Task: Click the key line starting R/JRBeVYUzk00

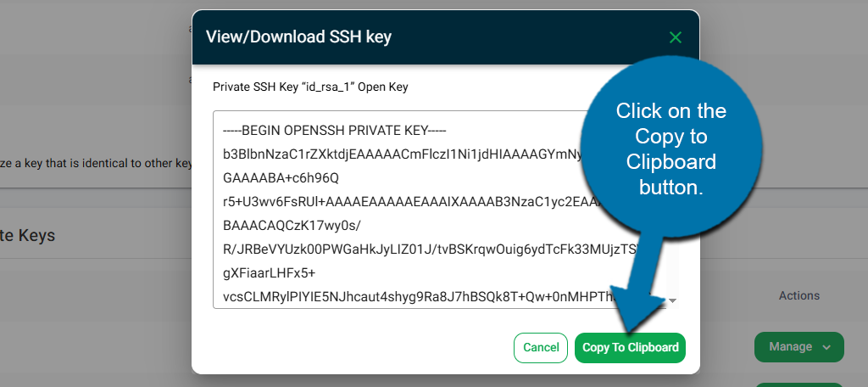Action: (x=398, y=250)
